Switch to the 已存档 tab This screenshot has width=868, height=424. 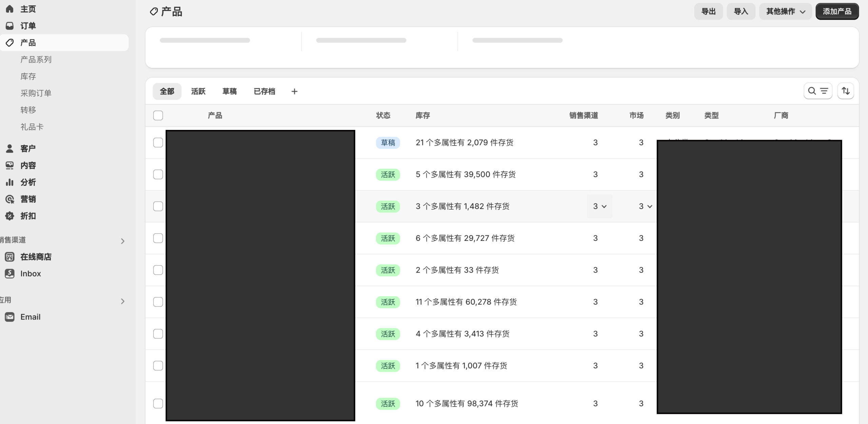click(x=264, y=91)
